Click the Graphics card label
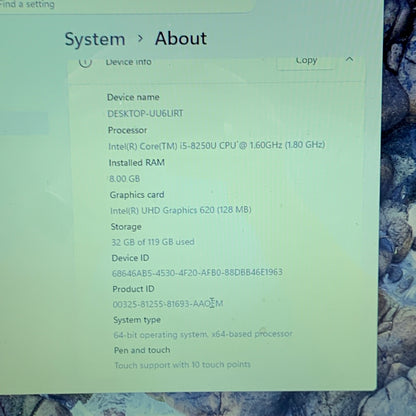This screenshot has width=416, height=416. [137, 195]
